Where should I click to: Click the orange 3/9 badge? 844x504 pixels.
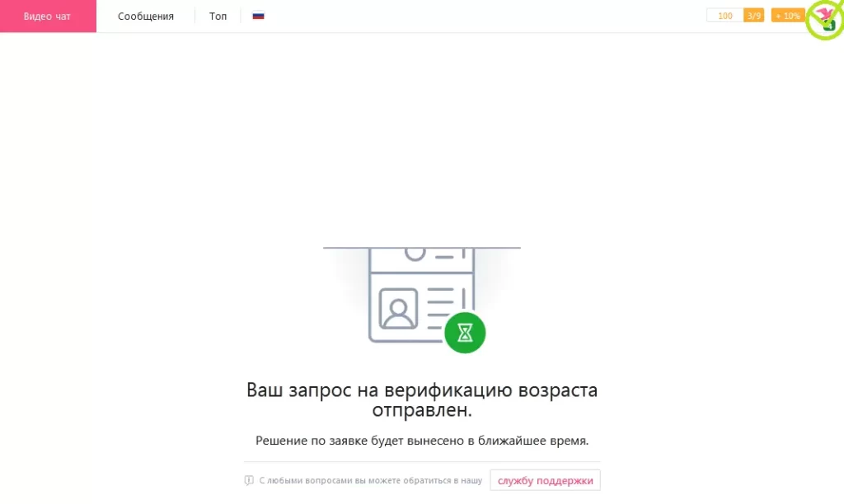click(x=754, y=16)
